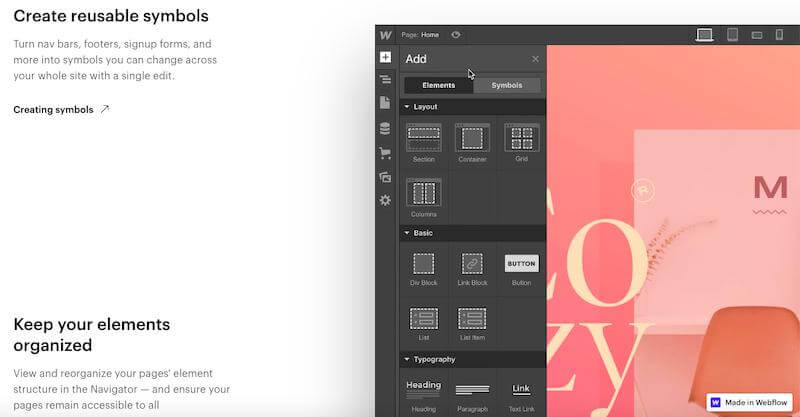Viewport: 800px width, 417px height.
Task: Select the Heading element
Action: tap(424, 395)
